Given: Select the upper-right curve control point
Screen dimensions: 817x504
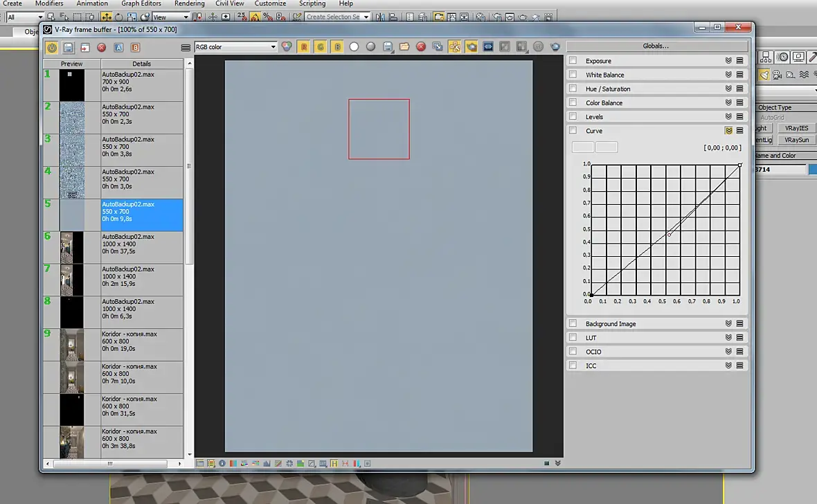Looking at the screenshot, I should click(740, 165).
